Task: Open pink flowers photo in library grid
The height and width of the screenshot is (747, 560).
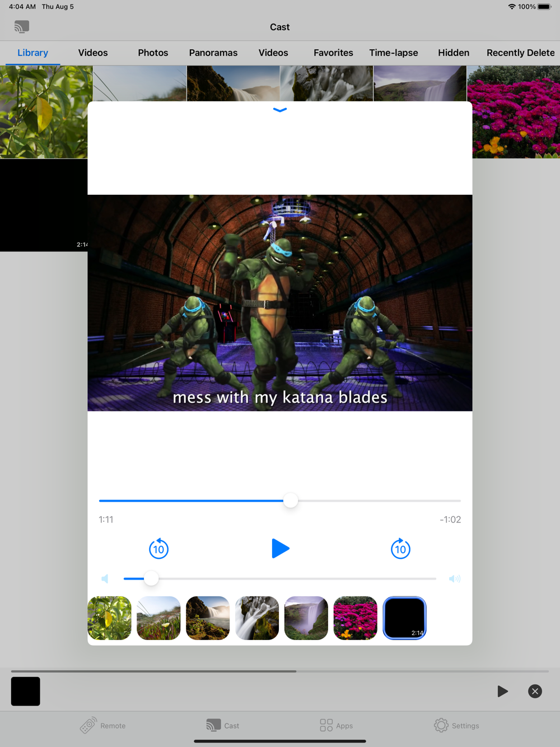Action: pyautogui.click(x=514, y=112)
